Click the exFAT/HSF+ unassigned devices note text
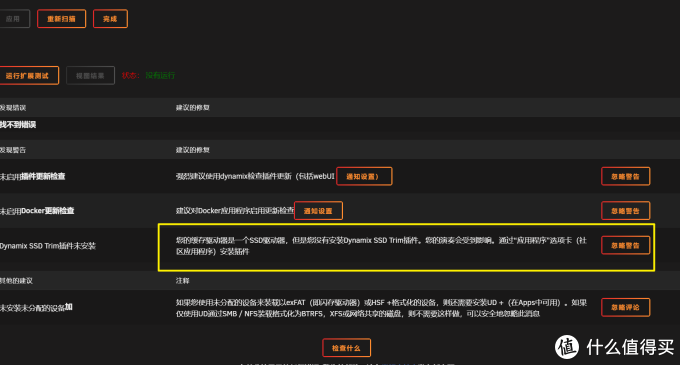The image size is (680, 365). [381, 308]
